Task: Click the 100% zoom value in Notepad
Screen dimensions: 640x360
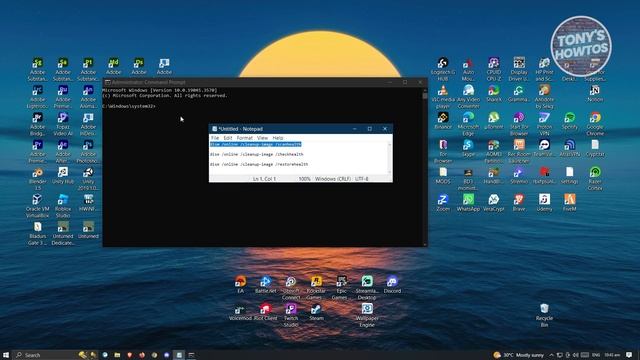Action: click(304, 179)
